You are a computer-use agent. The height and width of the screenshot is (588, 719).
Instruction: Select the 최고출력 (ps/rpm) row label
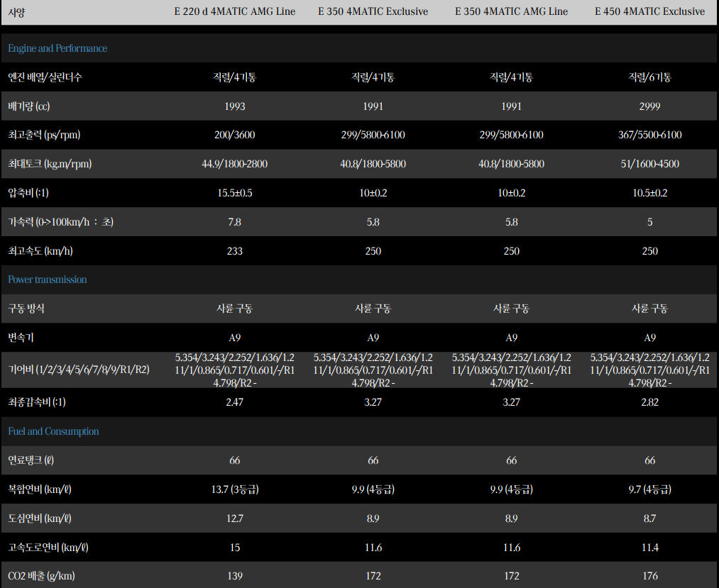(x=44, y=135)
